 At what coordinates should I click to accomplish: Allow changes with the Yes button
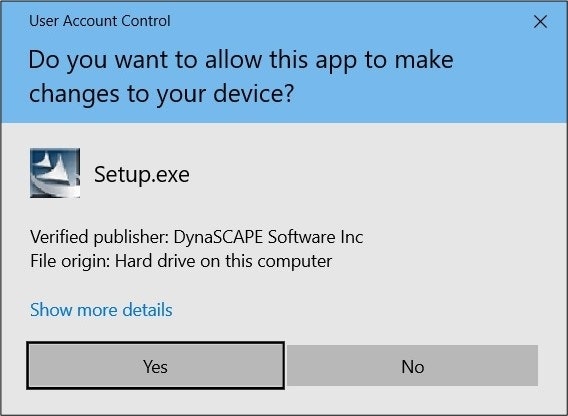click(155, 366)
